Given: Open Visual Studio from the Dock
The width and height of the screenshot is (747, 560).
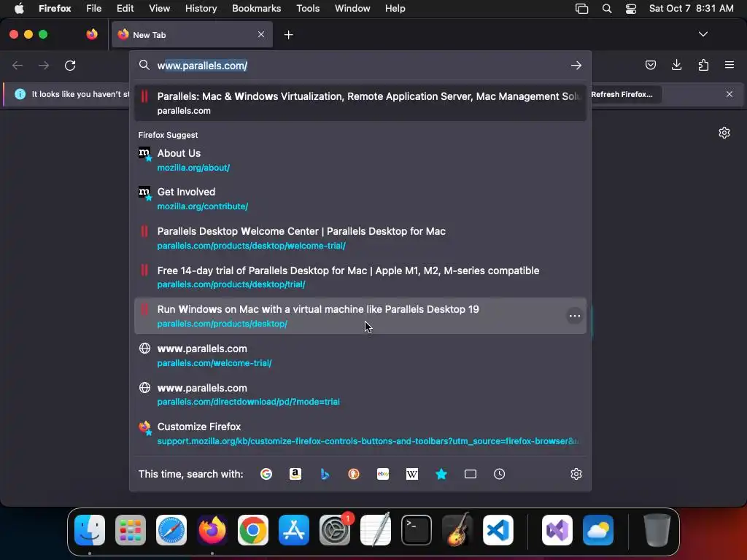Looking at the screenshot, I should tap(557, 529).
